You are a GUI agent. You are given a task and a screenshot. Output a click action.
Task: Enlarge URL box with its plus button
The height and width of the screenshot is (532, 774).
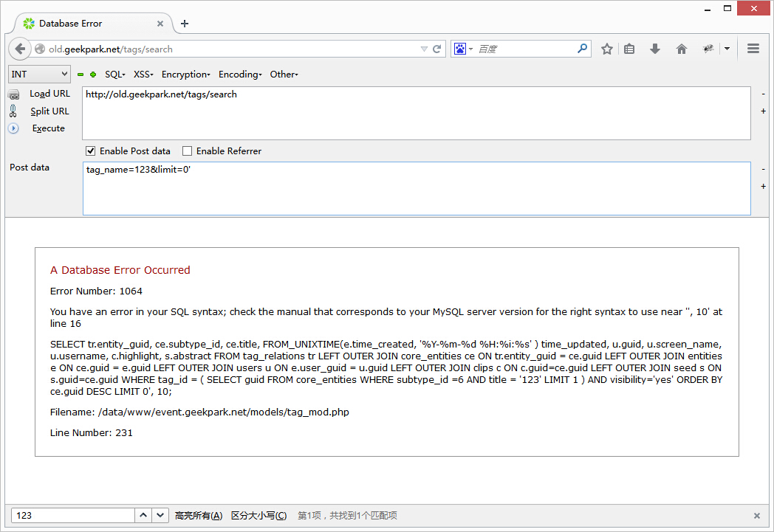pos(763,111)
